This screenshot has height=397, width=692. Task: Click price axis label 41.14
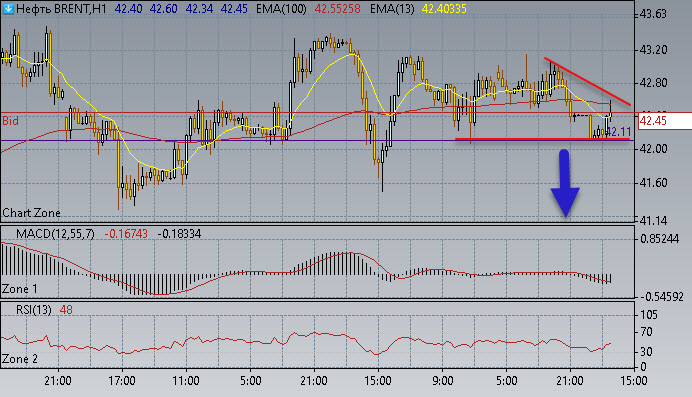pyautogui.click(x=653, y=220)
